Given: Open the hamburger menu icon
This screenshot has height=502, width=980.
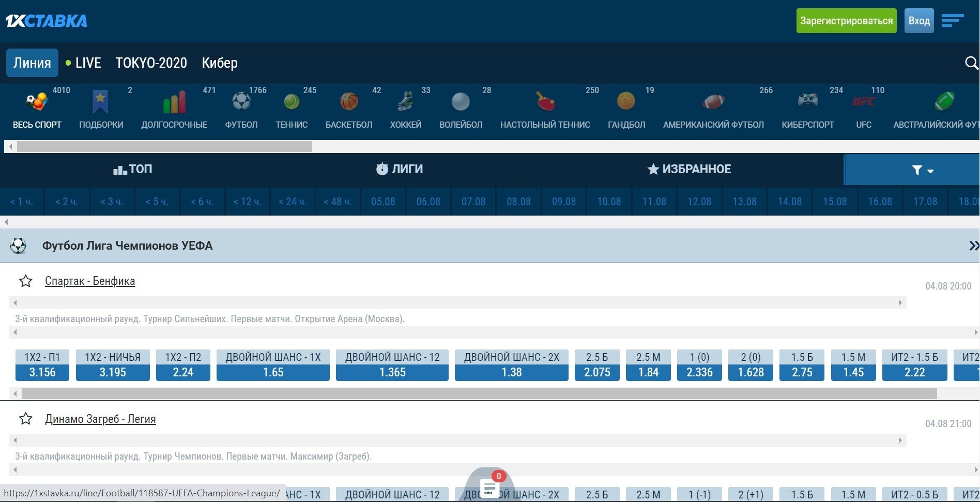Looking at the screenshot, I should coord(952,21).
